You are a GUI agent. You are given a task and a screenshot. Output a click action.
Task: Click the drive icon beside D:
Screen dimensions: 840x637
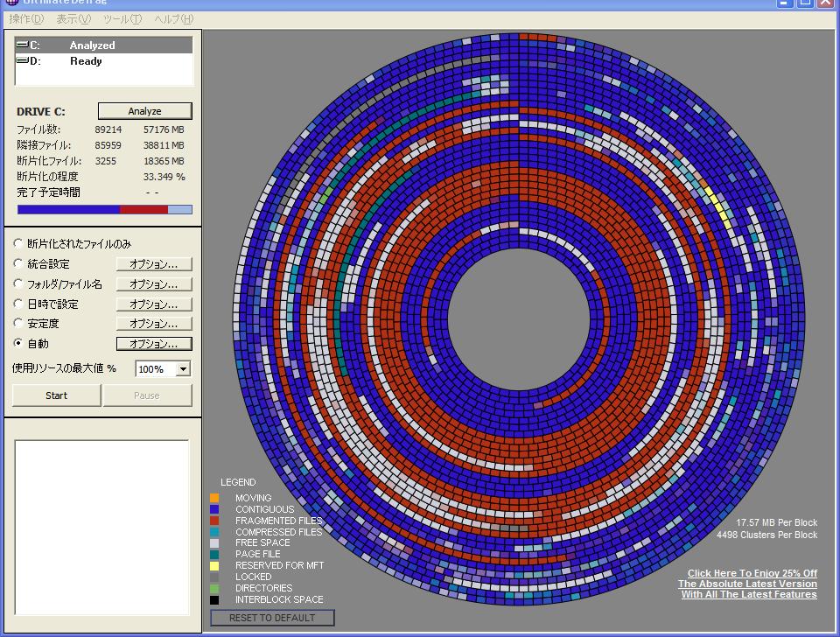22,60
